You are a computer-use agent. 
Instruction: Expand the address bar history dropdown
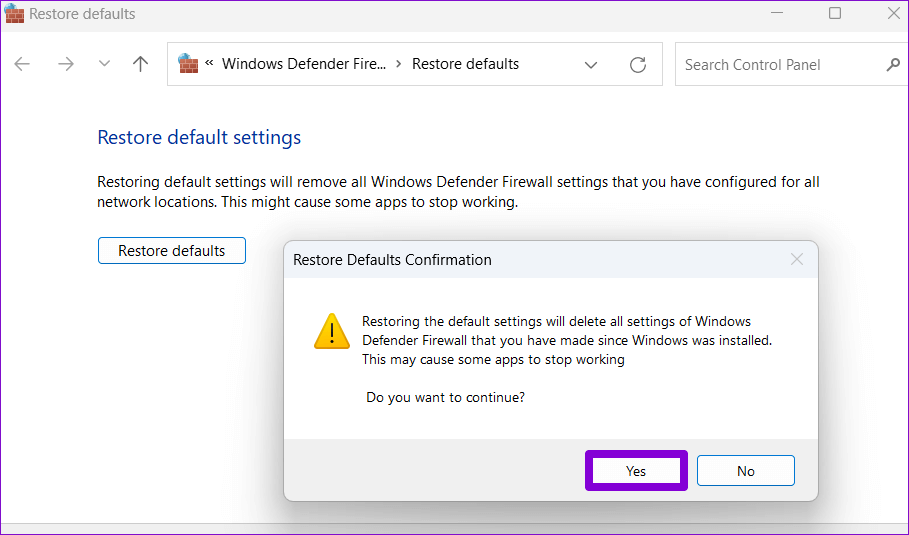click(591, 65)
